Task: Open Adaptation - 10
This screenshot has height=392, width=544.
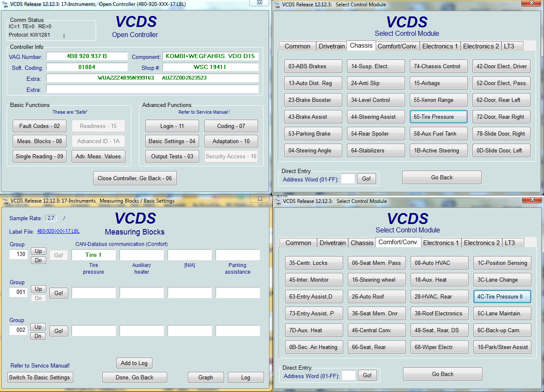Action: (x=231, y=141)
